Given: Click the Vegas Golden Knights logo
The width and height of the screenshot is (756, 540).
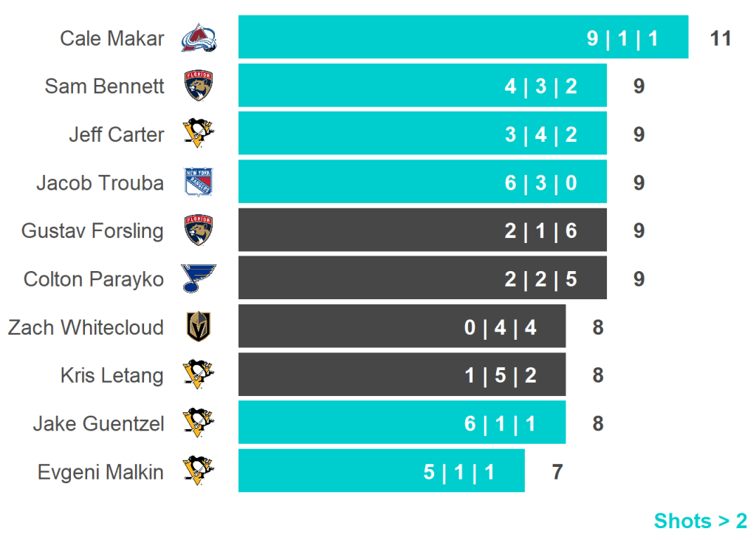Looking at the screenshot, I should coord(199,327).
